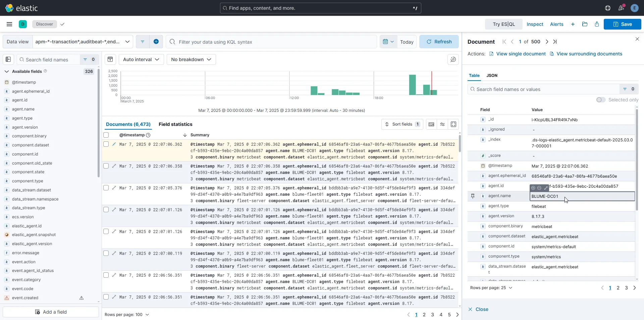Hide the chart using histogram toggle icon
This screenshot has height=320, width=644.
(110, 59)
